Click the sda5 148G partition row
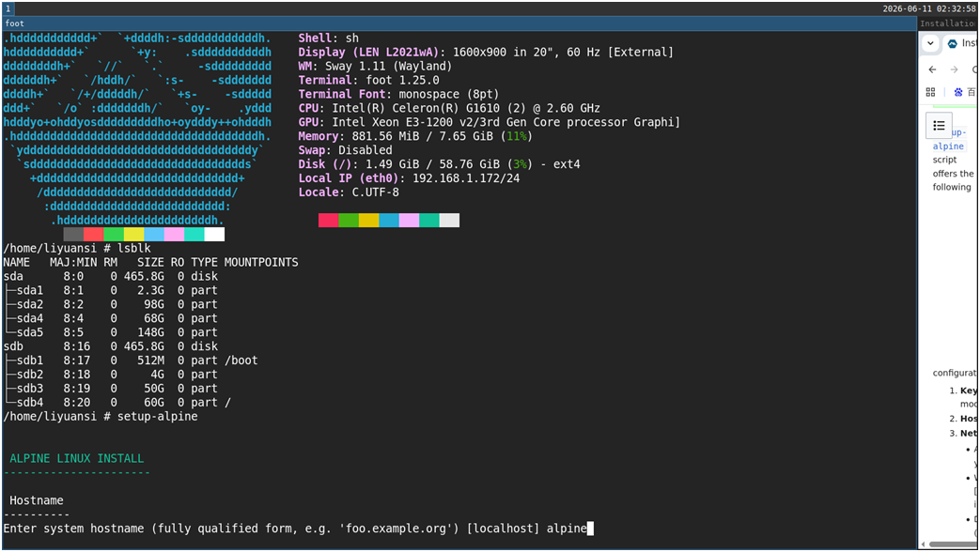 (111, 333)
